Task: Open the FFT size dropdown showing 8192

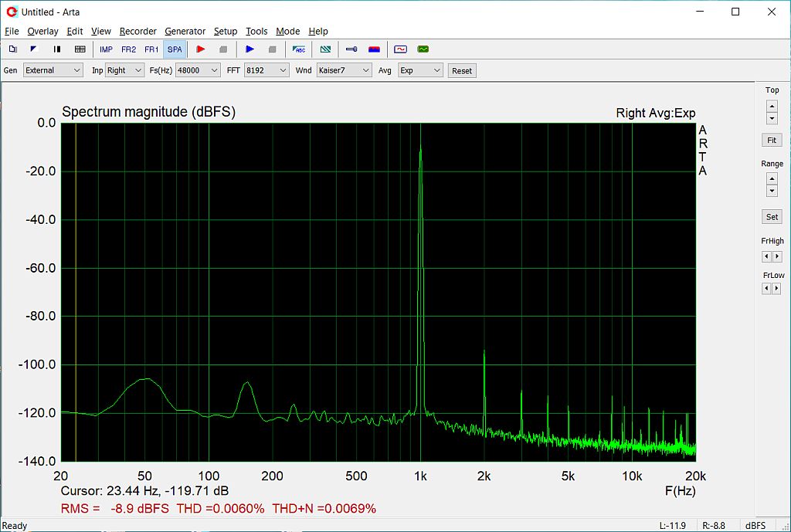Action: point(266,70)
